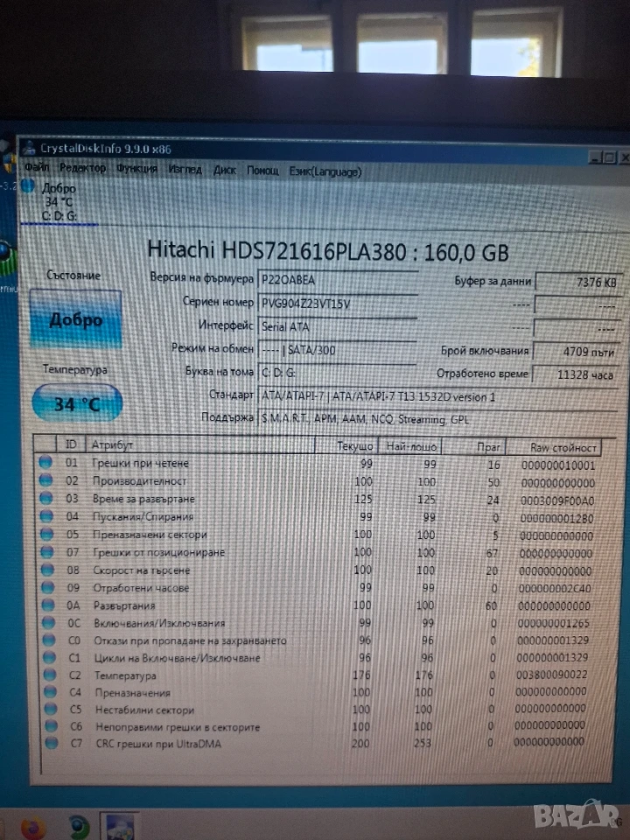Viewport: 630px width, 840px height.
Task: Click threshold value 67 in row 07
Action: pyautogui.click(x=492, y=553)
